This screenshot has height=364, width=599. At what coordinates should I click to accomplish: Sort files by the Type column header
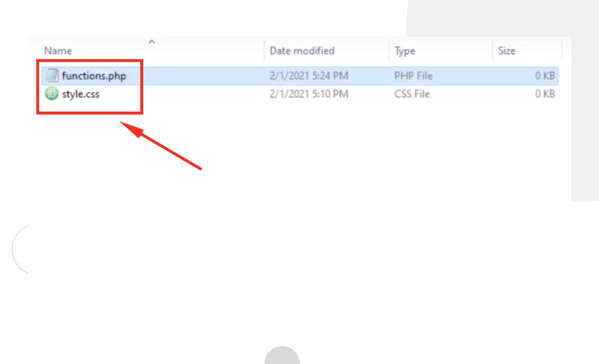[405, 51]
